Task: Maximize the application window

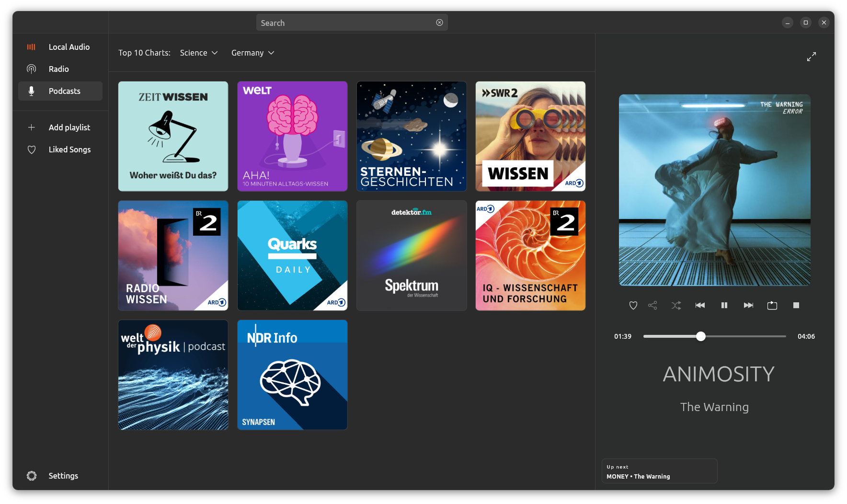Action: point(806,23)
